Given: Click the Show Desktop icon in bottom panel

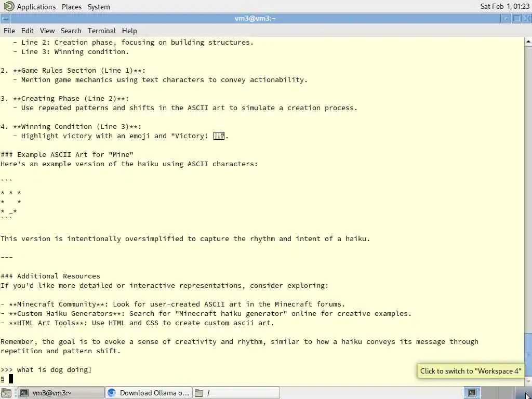Looking at the screenshot, I should pos(6,393).
